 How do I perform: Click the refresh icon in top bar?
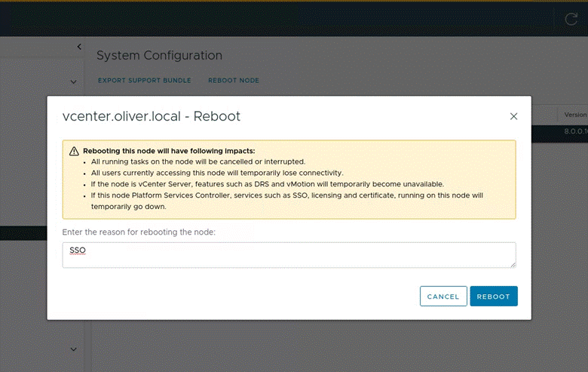[x=571, y=19]
